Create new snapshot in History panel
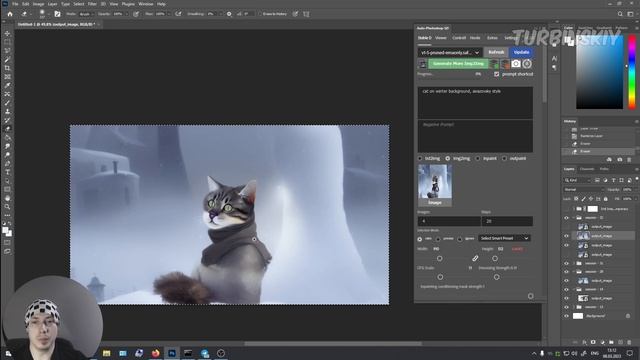This screenshot has width=640, height=360. pos(620,160)
